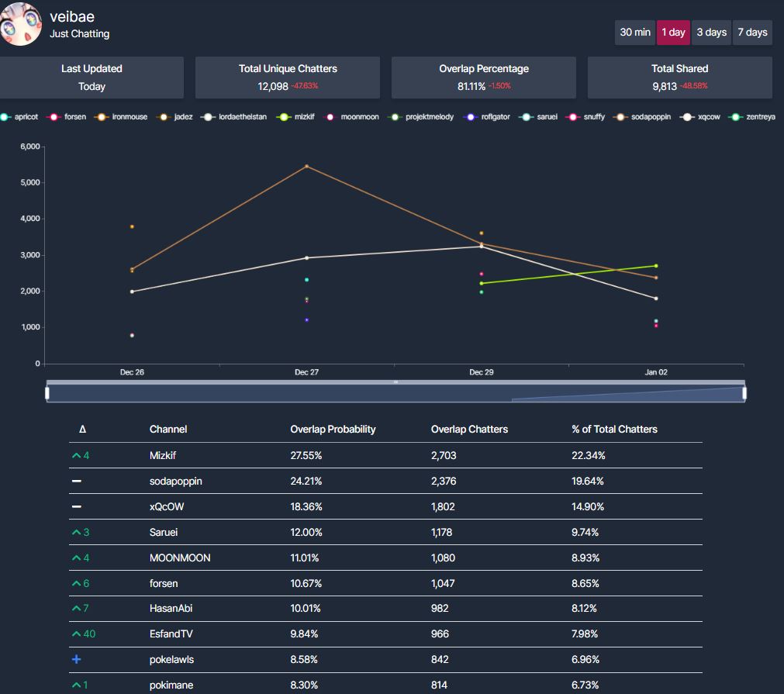The height and width of the screenshot is (694, 784).
Task: Toggle zentreya series in chart legend
Action: point(752,116)
